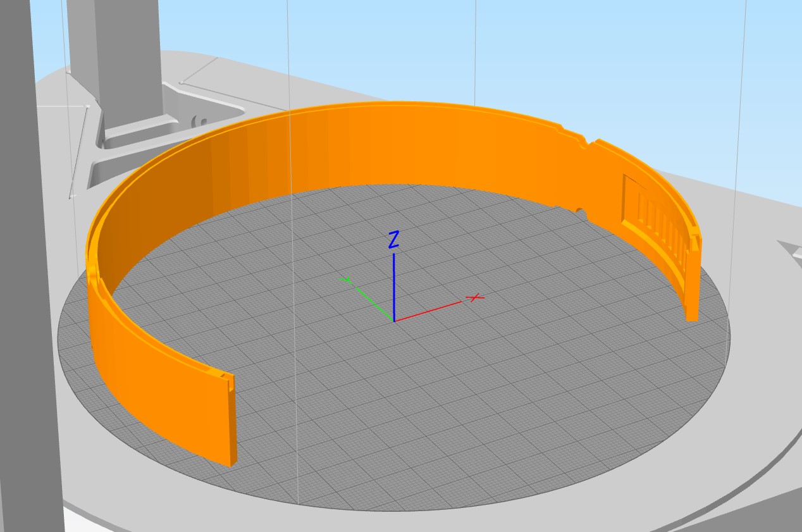
Task: Click the blue Z axis label
Action: [393, 240]
